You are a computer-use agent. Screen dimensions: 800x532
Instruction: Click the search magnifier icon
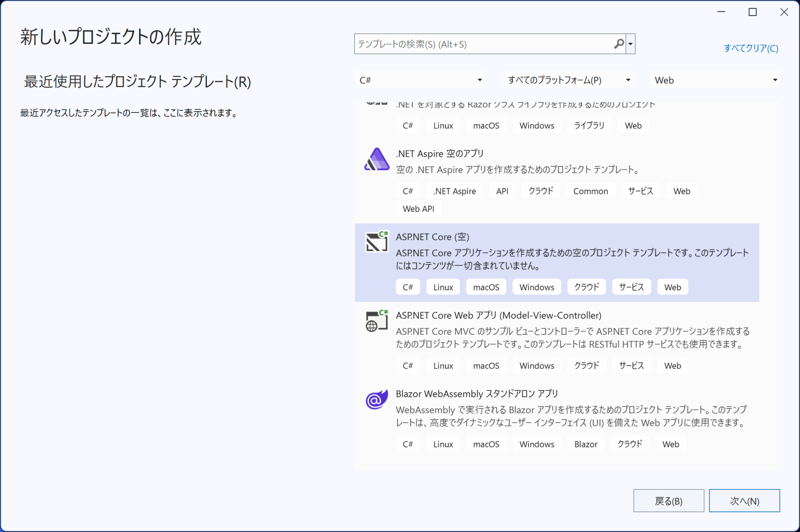(x=619, y=44)
